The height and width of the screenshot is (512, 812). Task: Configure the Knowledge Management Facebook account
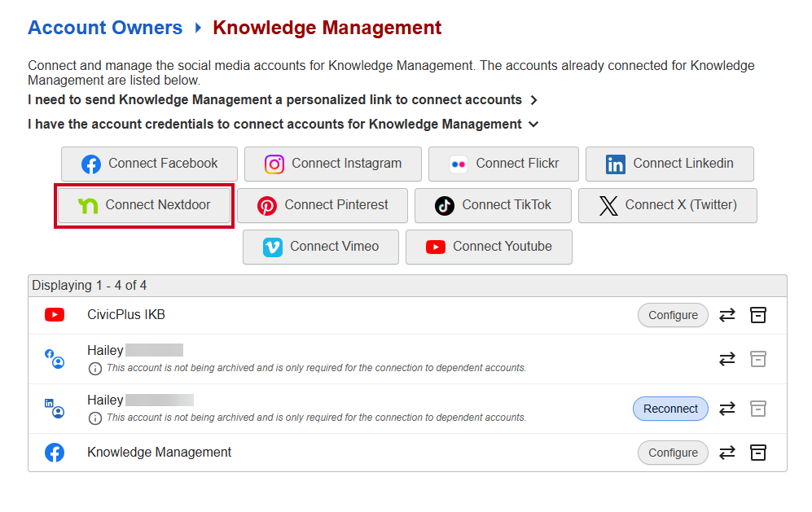point(673,453)
